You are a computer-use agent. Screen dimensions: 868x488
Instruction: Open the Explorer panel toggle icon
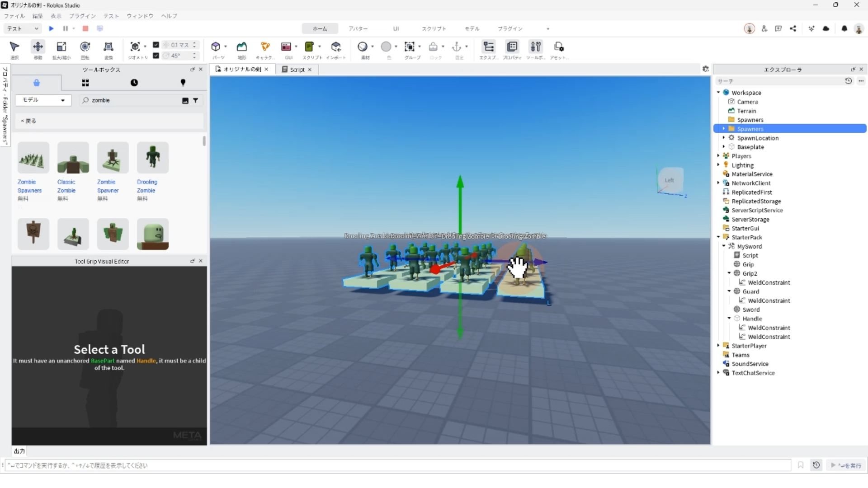[488, 47]
